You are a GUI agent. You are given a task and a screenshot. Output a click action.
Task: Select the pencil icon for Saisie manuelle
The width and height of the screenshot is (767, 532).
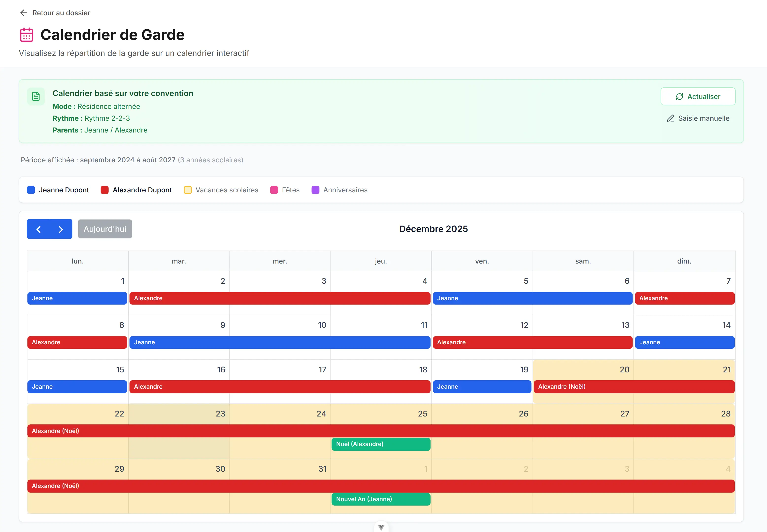coord(671,118)
